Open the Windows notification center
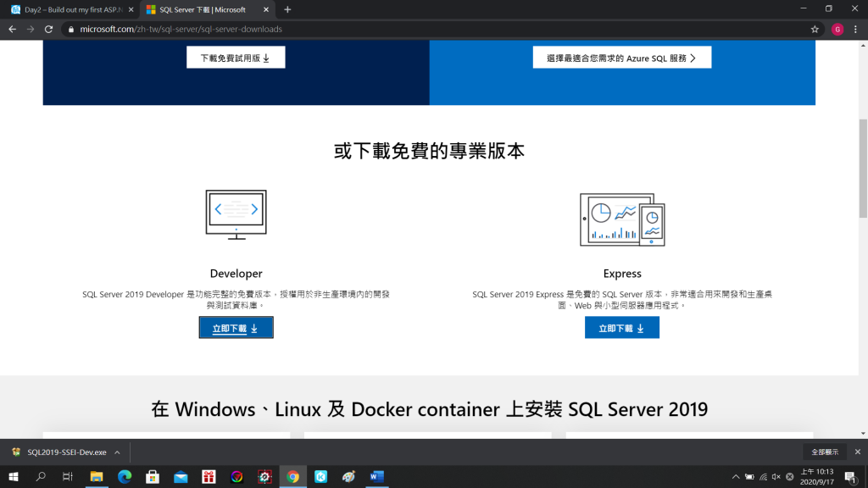 click(x=851, y=476)
